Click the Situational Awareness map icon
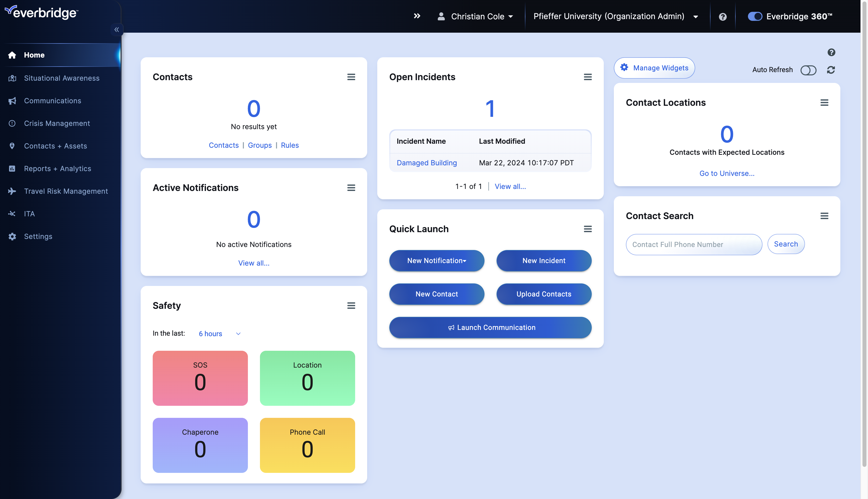Viewport: 868px width, 499px height. point(12,78)
